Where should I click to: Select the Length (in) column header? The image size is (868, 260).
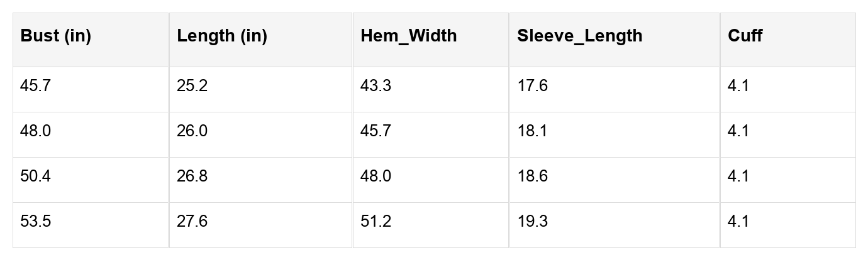pyautogui.click(x=222, y=36)
